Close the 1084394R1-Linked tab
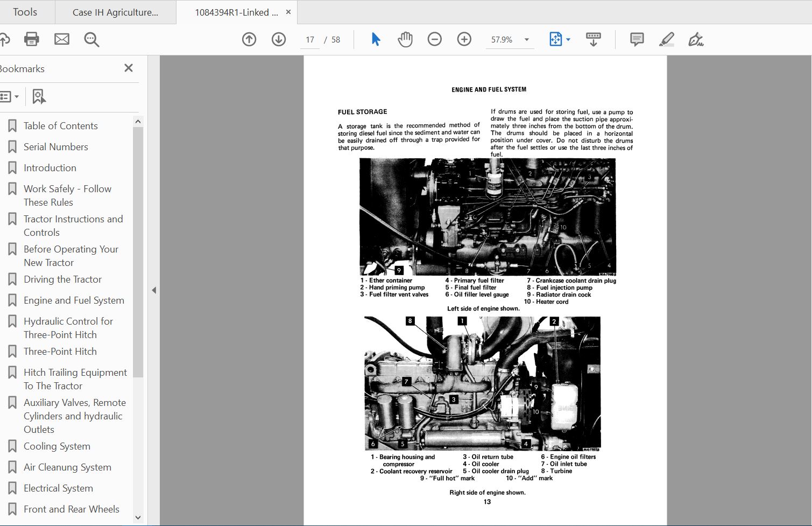This screenshot has width=812, height=526. point(288,12)
